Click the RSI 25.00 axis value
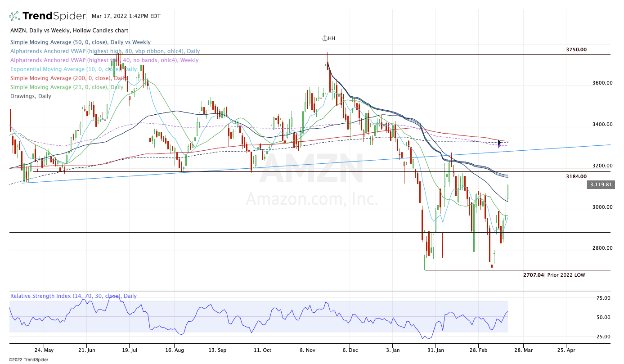The height and width of the screenshot is (364, 624). [x=603, y=337]
